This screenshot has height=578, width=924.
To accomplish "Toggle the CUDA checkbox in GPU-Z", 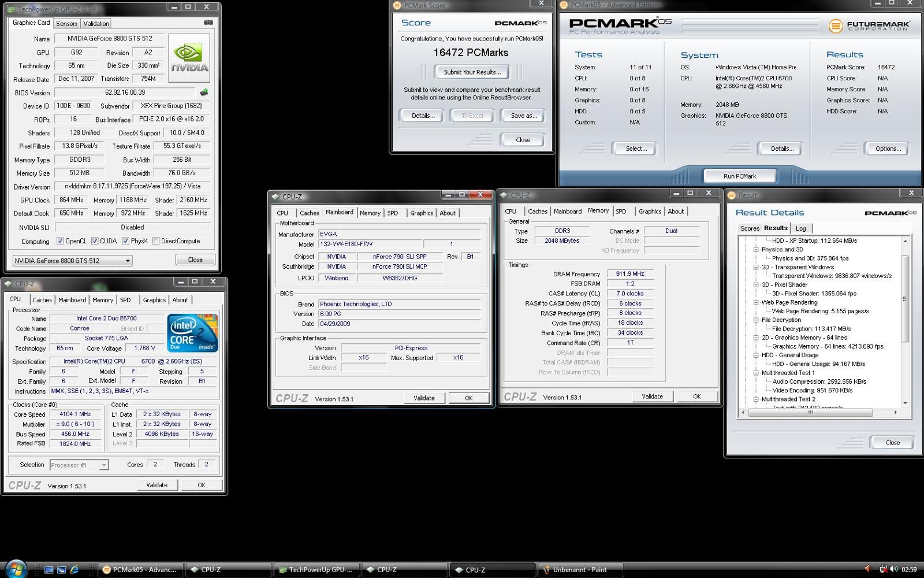I will pyautogui.click(x=95, y=241).
